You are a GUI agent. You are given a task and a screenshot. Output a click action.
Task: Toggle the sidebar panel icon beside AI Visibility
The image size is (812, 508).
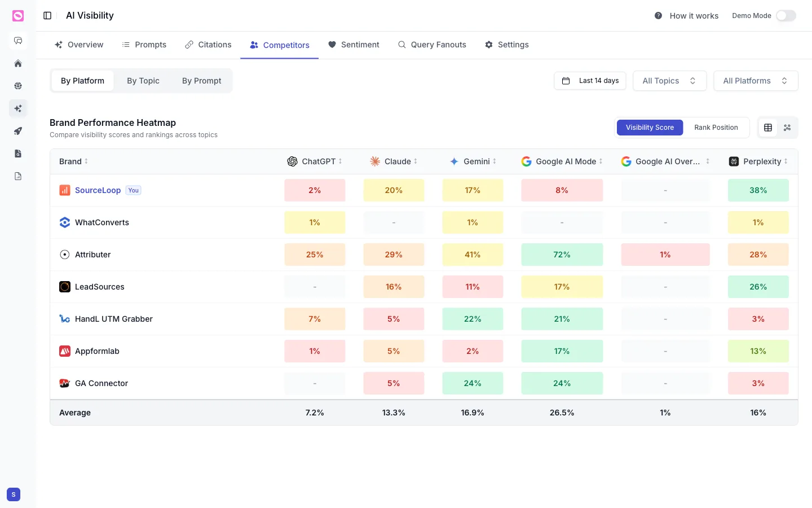[x=47, y=16]
